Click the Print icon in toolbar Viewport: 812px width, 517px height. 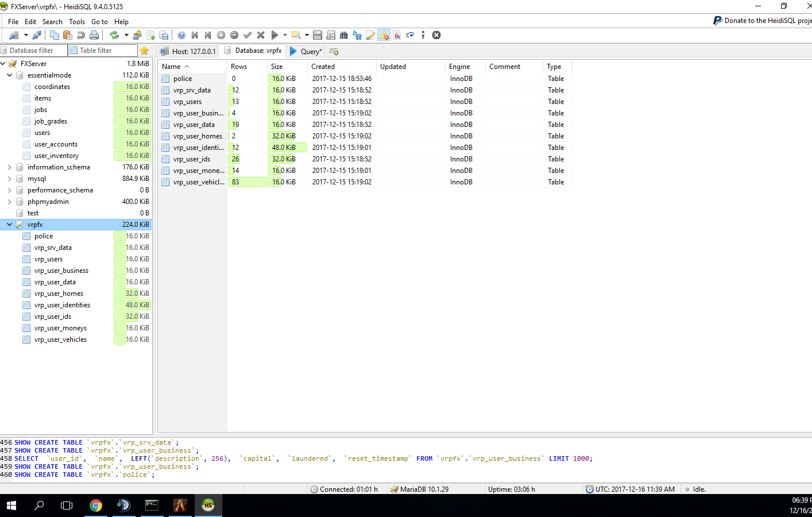(x=94, y=35)
